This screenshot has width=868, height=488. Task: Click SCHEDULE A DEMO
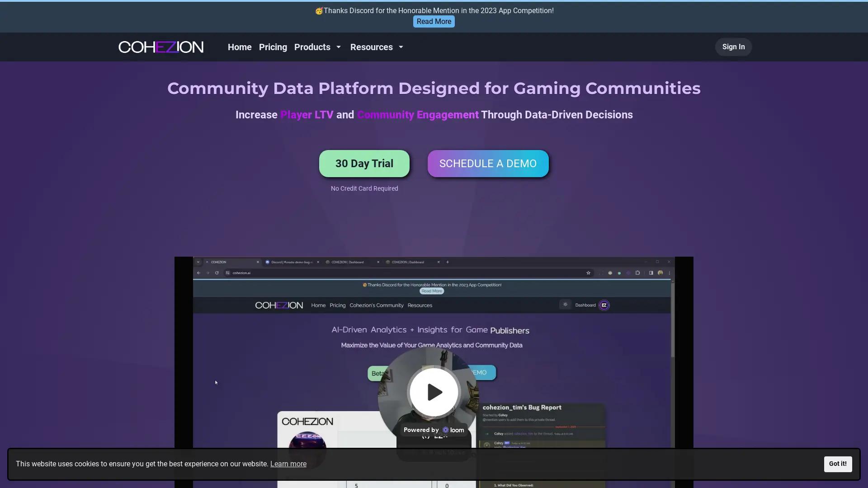coord(488,163)
